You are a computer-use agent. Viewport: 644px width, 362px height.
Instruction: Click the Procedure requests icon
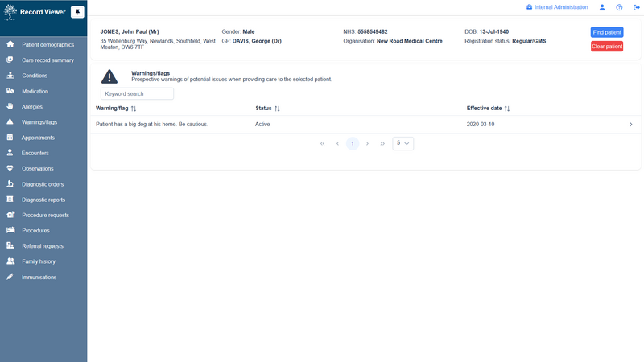[x=10, y=215]
